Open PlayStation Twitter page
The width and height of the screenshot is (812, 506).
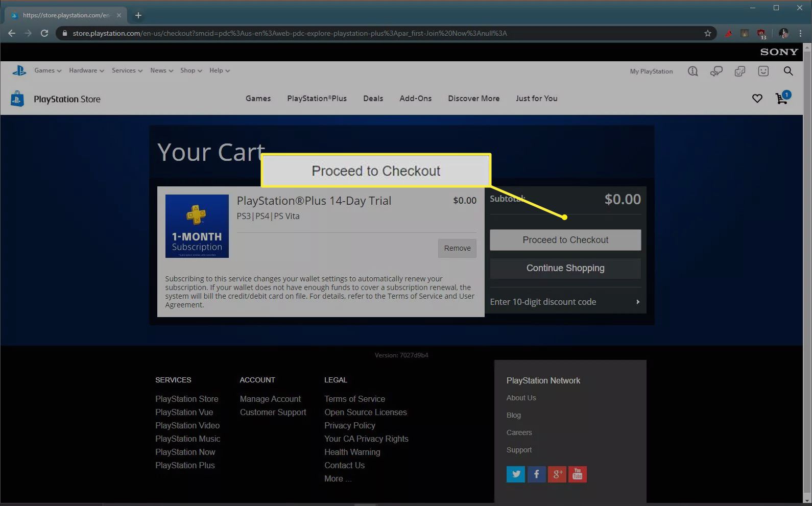(x=516, y=474)
